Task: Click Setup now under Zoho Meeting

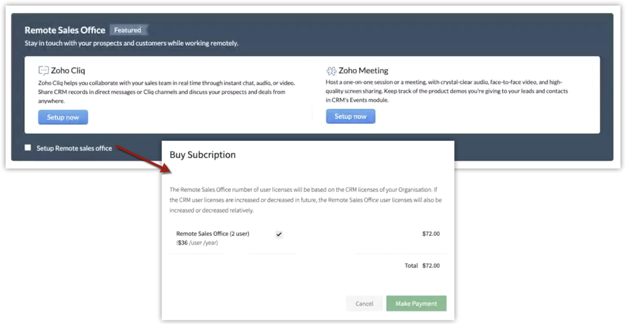Action: [x=350, y=116]
